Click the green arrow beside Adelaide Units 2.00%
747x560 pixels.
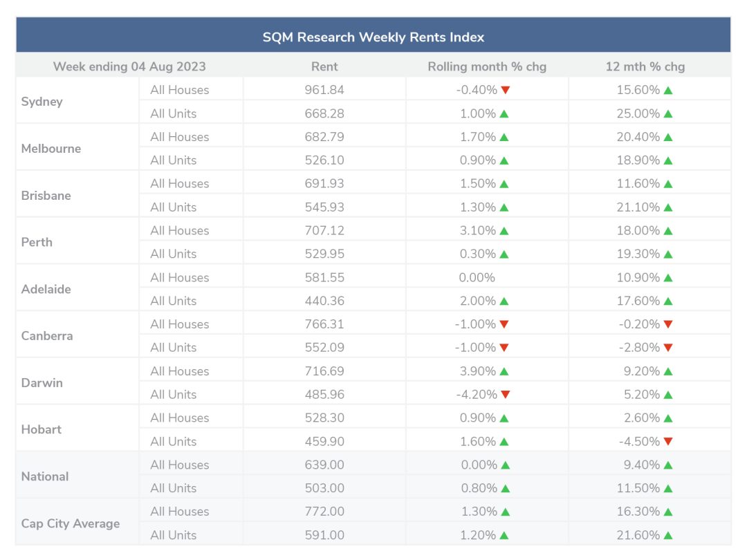tap(504, 301)
